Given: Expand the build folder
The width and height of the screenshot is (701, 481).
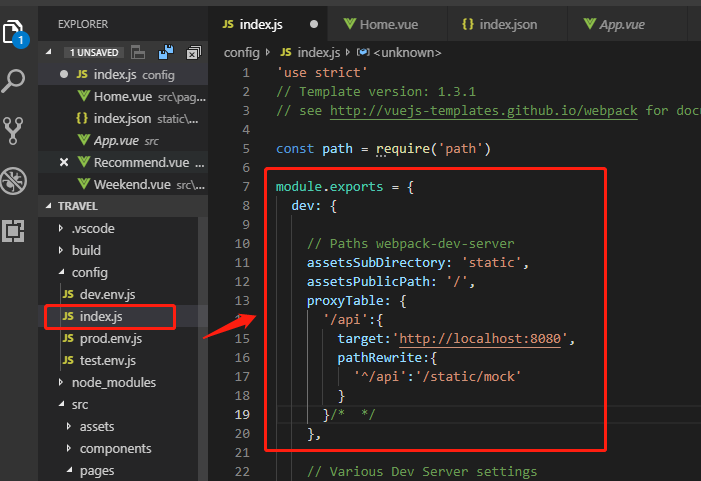Looking at the screenshot, I should click(61, 250).
